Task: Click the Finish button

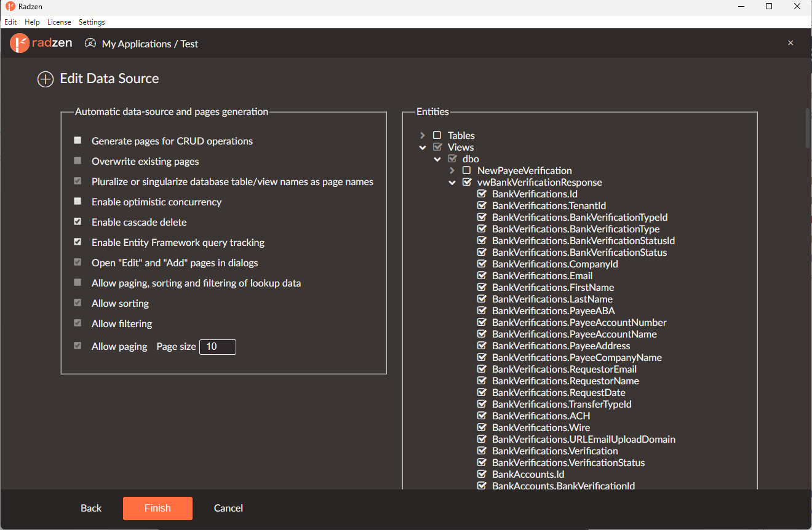Action: [x=157, y=508]
